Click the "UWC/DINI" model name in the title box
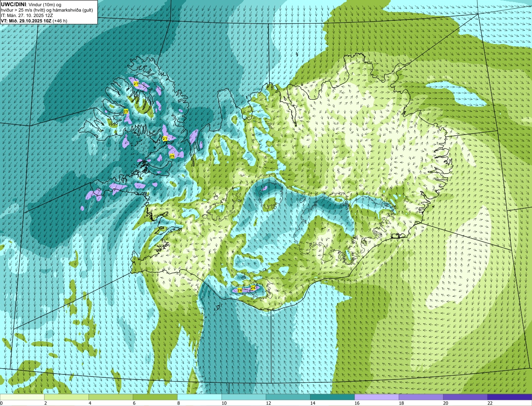Screen dimensions: 532x406 point(13,4)
